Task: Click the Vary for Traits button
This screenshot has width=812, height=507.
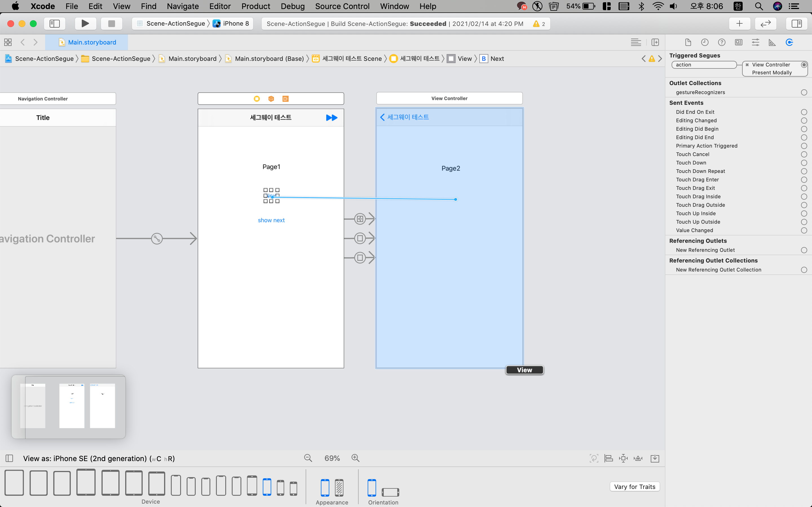Action: [634, 486]
